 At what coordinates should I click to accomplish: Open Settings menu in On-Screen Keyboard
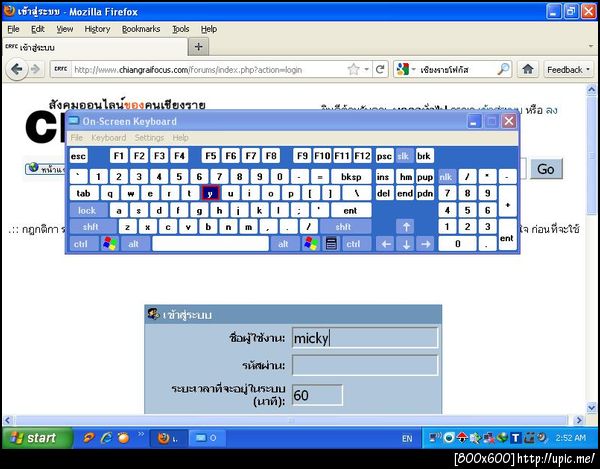(x=149, y=138)
